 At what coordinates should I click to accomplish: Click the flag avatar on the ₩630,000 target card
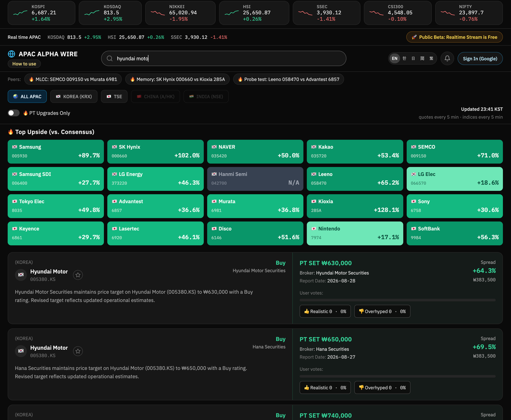(21, 275)
